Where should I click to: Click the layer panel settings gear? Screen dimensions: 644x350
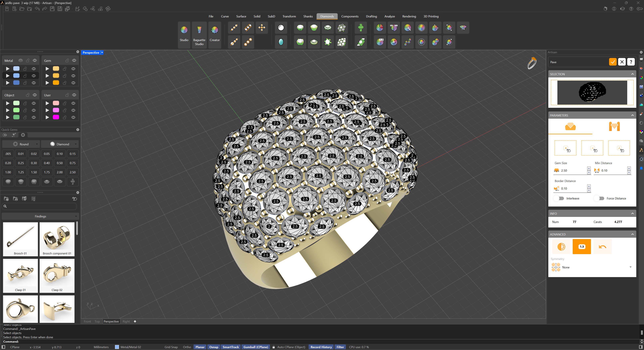78,52
